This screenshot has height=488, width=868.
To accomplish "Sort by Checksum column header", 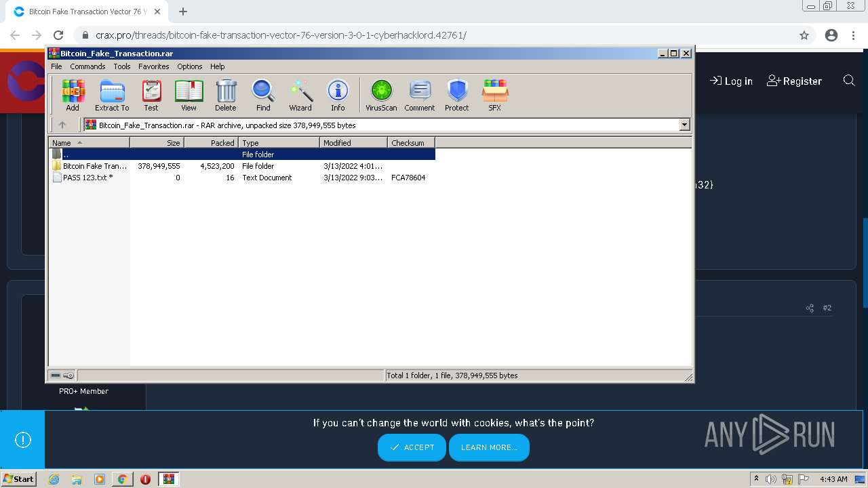I will tap(412, 142).
